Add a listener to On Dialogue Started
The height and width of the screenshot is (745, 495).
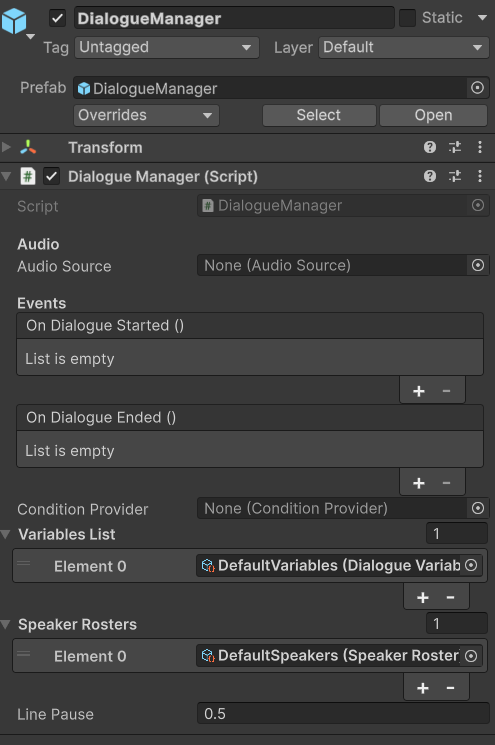[419, 391]
